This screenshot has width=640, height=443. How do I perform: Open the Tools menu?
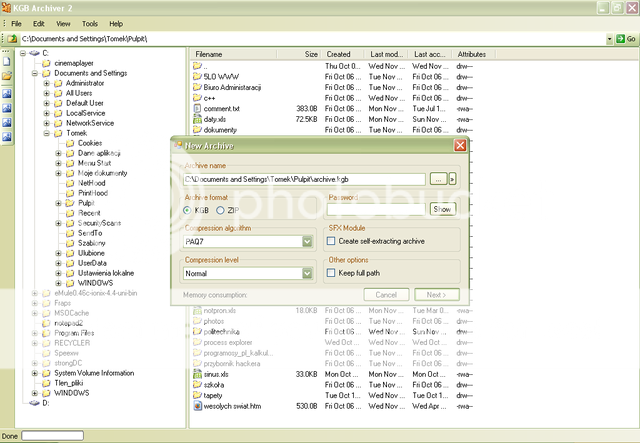[x=90, y=24]
